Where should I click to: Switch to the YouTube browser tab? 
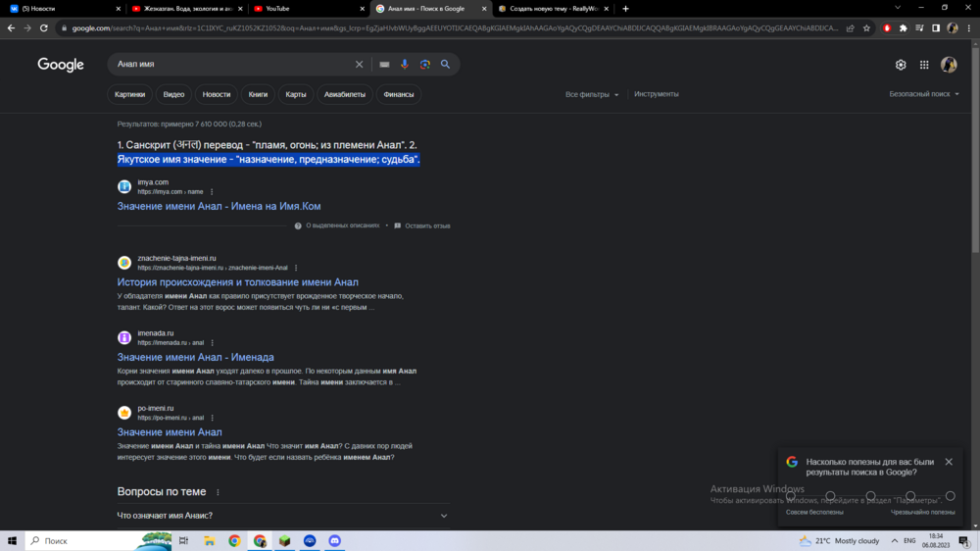pos(309,9)
